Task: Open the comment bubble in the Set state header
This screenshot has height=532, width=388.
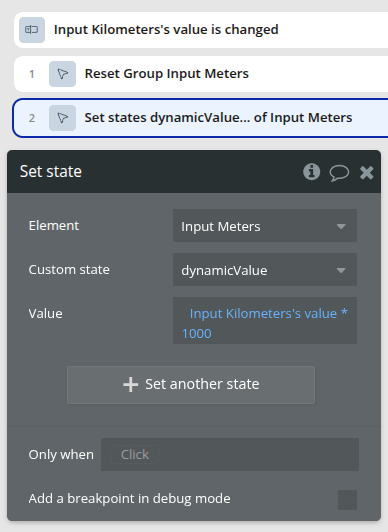Action: click(339, 172)
